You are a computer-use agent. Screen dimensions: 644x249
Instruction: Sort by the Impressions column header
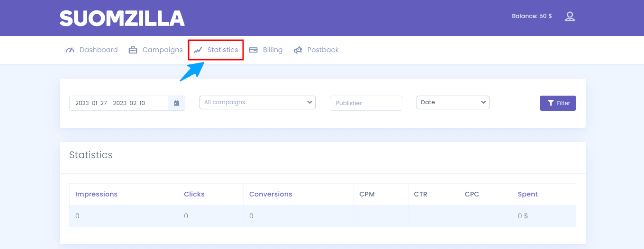[96, 194]
